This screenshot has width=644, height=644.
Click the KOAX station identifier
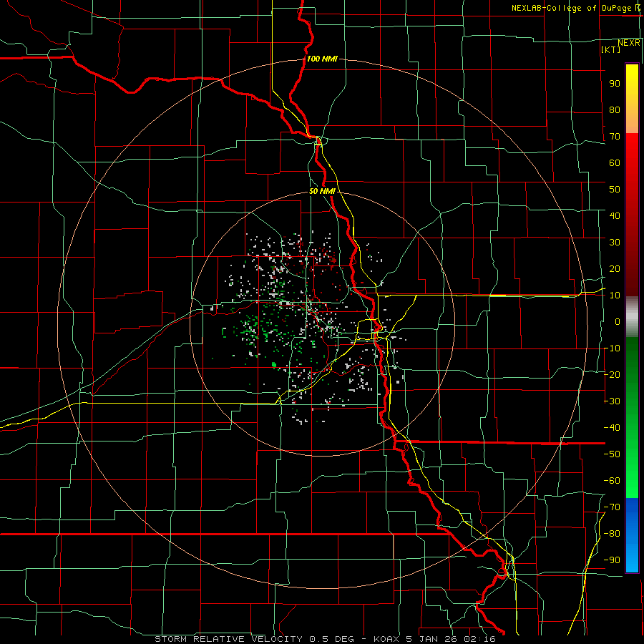point(387,639)
